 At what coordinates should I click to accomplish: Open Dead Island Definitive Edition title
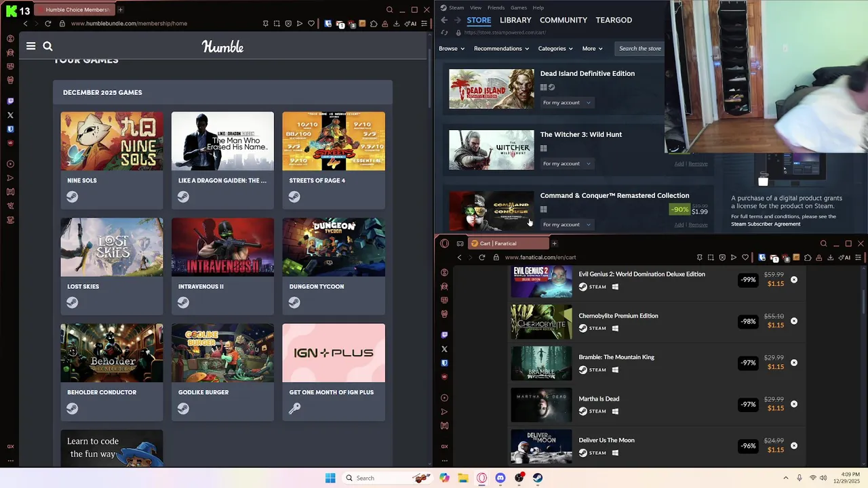pos(587,73)
